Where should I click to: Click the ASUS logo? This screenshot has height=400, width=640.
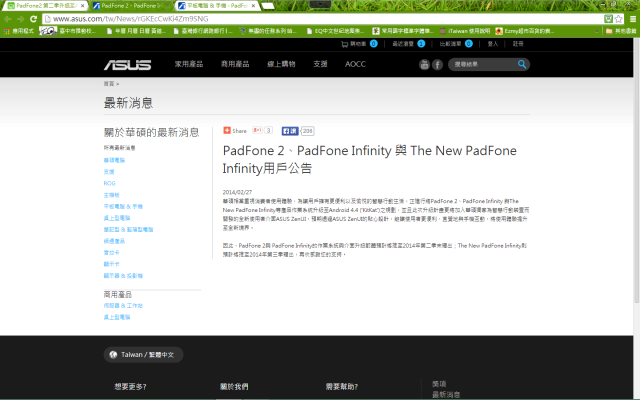[x=127, y=64]
